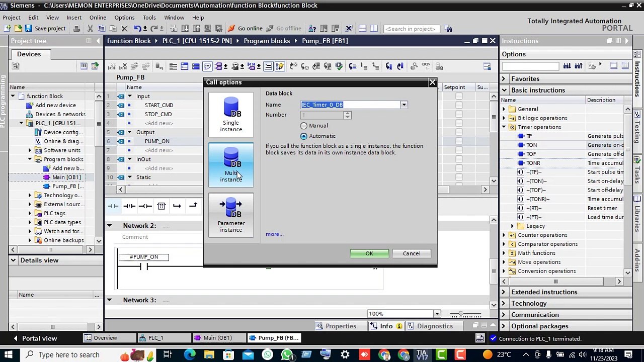The height and width of the screenshot is (362, 644).
Task: Click Open project folder icon
Action: [x=18, y=29]
